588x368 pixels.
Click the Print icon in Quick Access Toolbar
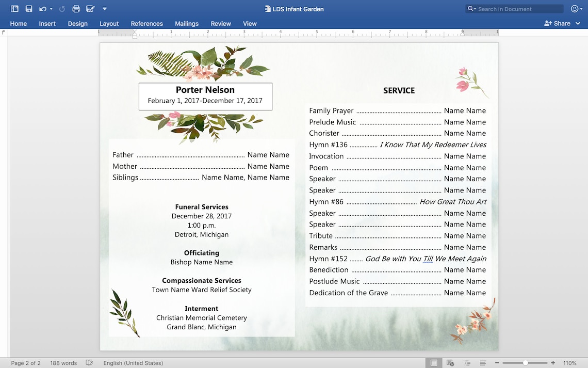76,8
